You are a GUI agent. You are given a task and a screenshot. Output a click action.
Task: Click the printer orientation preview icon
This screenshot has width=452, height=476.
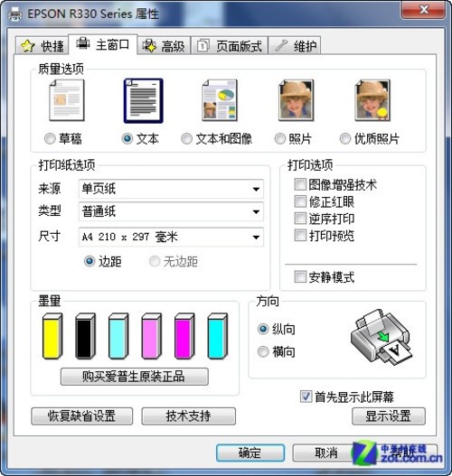381,338
